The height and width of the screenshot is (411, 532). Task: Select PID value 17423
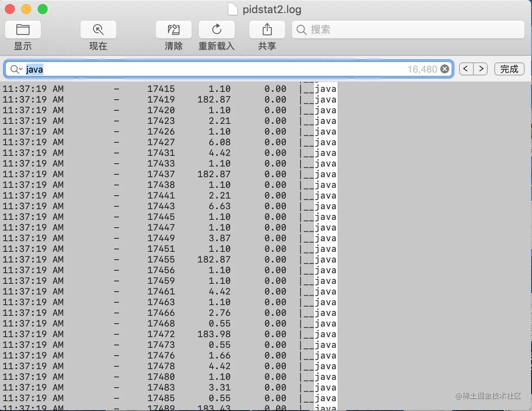point(161,121)
